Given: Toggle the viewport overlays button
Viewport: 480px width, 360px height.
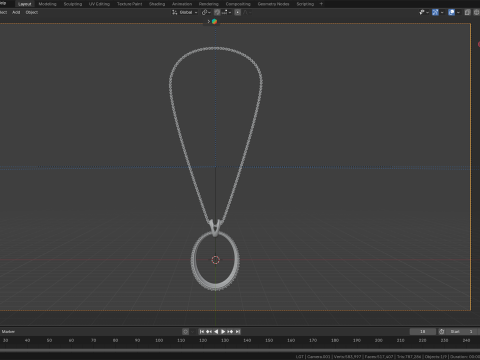Looking at the screenshot, I should 451,12.
